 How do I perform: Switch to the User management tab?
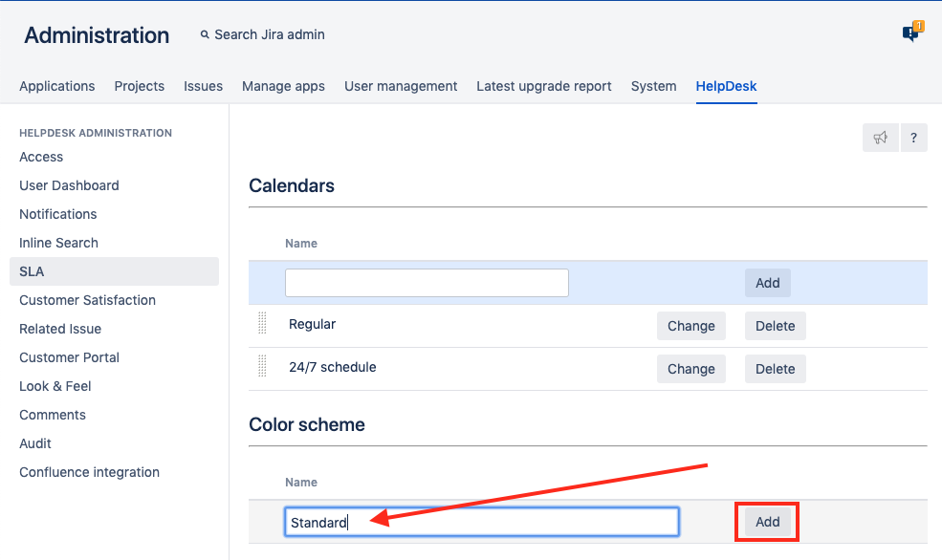coord(401,86)
